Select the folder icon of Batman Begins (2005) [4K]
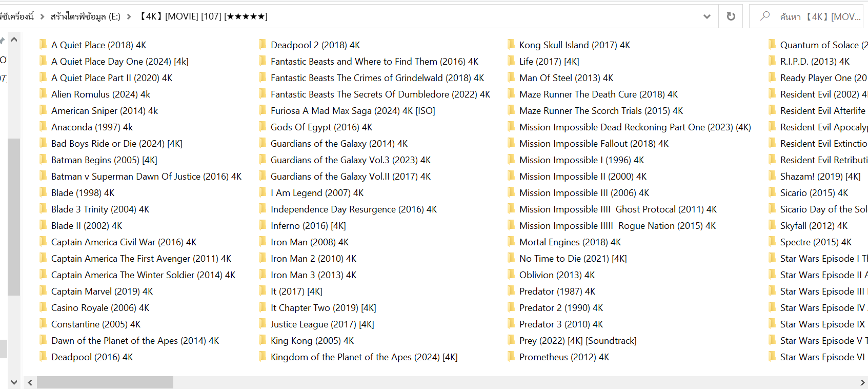The height and width of the screenshot is (389, 868). (43, 160)
